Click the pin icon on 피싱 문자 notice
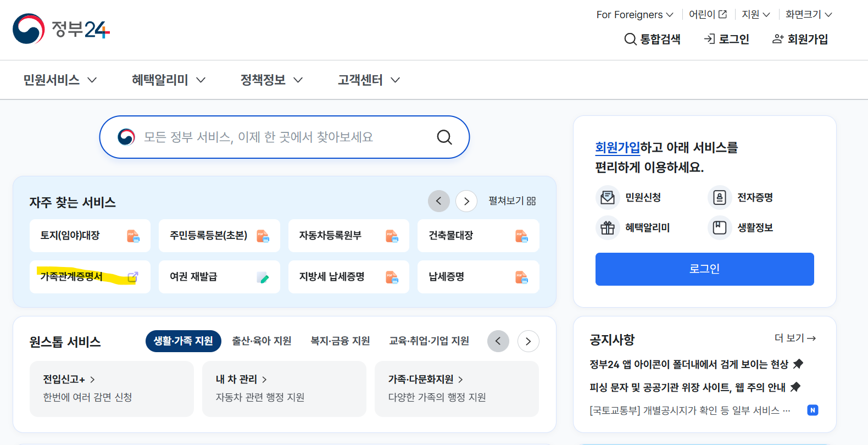This screenshot has height=445, width=868. click(x=795, y=387)
